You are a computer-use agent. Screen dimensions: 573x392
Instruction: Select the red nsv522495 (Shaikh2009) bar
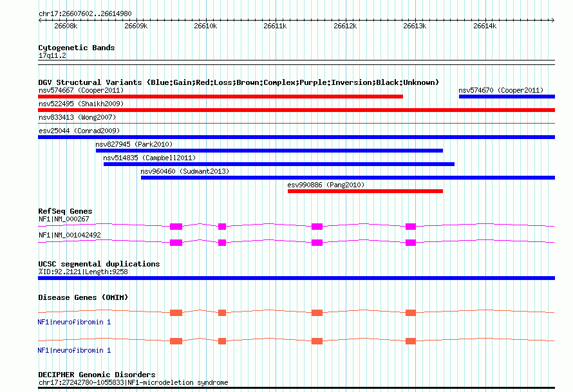[x=296, y=110]
